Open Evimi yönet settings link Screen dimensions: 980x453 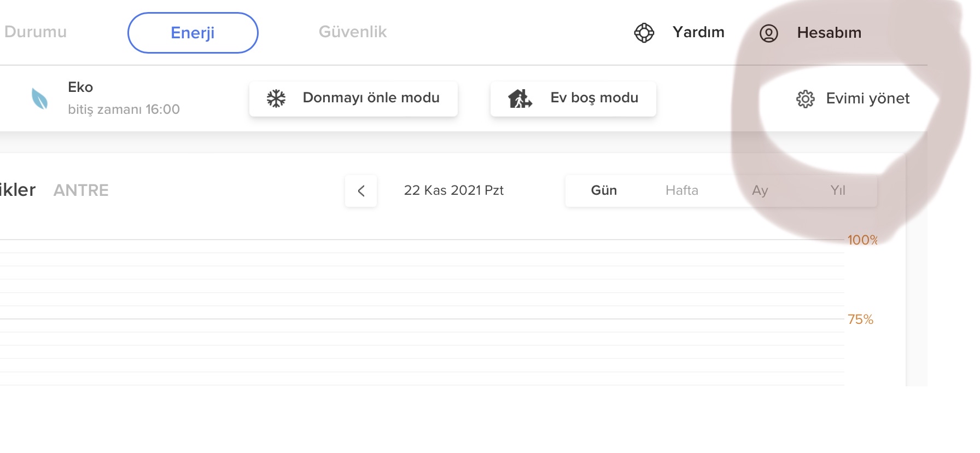pyautogui.click(x=867, y=98)
